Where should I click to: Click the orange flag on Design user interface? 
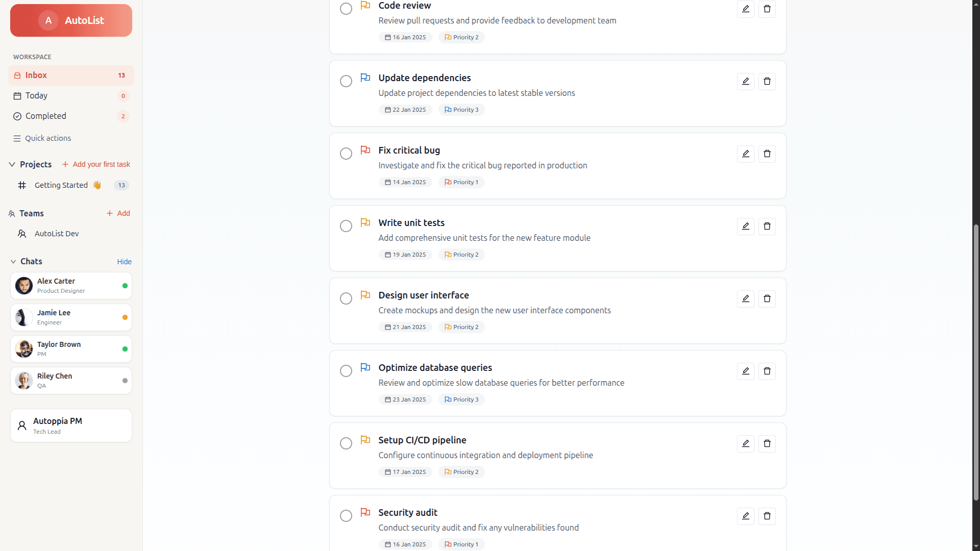[x=365, y=295]
